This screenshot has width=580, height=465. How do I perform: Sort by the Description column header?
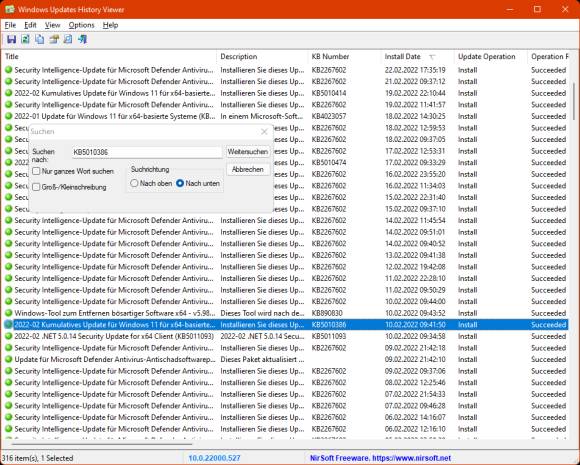(262, 57)
